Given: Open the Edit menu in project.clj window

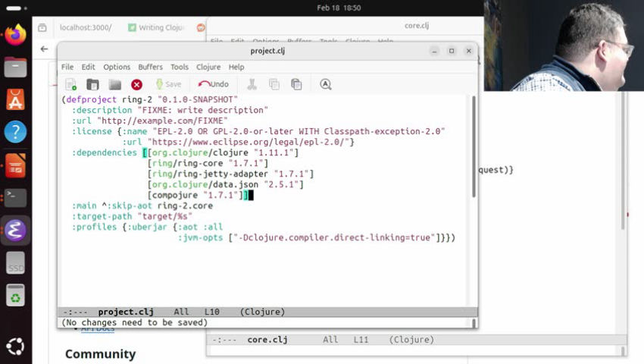Looking at the screenshot, I should click(x=88, y=67).
